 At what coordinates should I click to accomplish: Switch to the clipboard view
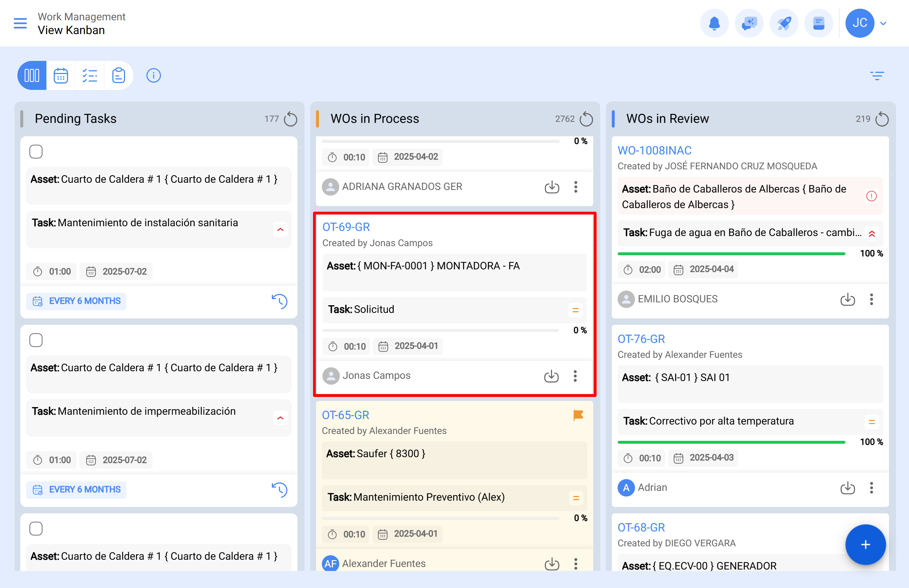(119, 75)
